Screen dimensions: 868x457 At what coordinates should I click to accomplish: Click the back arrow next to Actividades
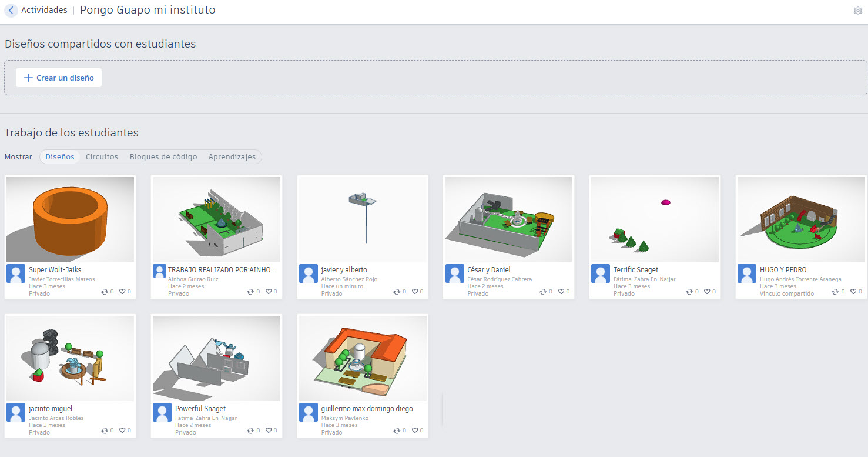coord(11,11)
